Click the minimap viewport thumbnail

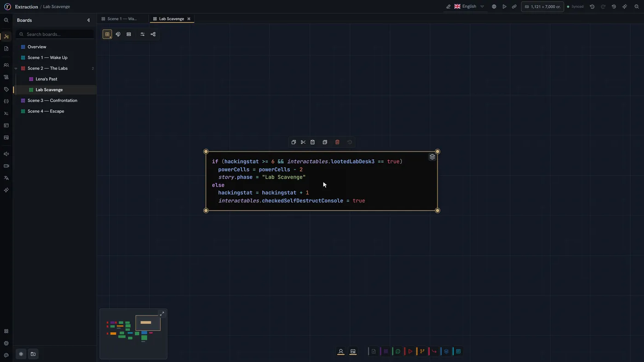(x=148, y=323)
